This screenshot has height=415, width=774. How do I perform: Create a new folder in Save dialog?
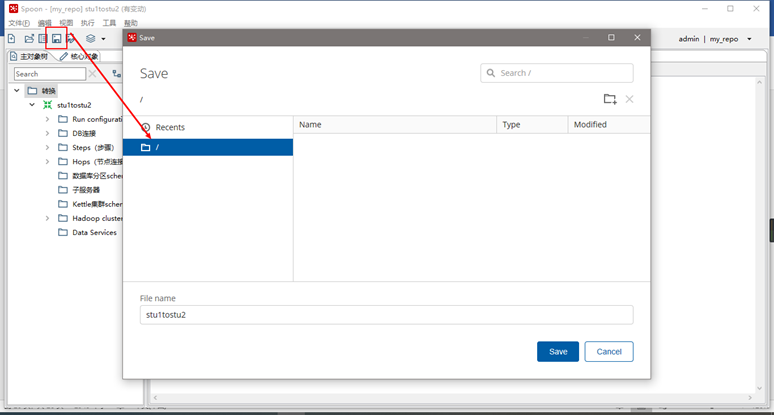point(610,99)
